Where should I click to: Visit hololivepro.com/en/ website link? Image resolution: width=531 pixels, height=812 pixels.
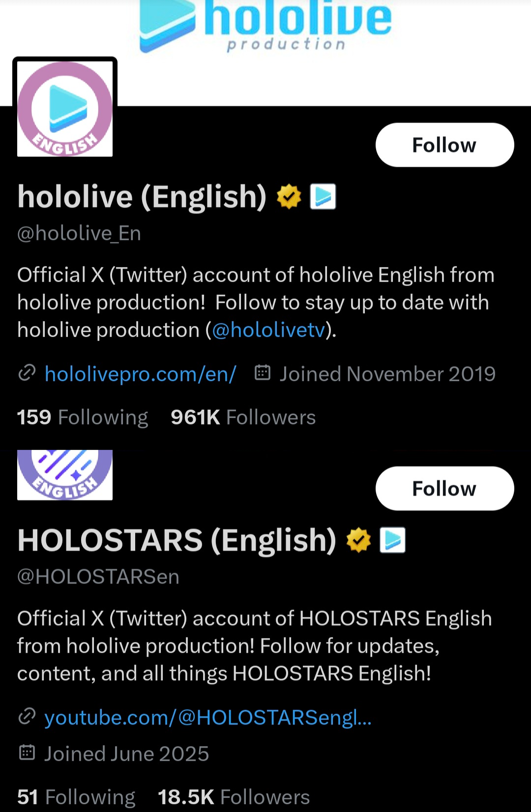click(x=141, y=374)
